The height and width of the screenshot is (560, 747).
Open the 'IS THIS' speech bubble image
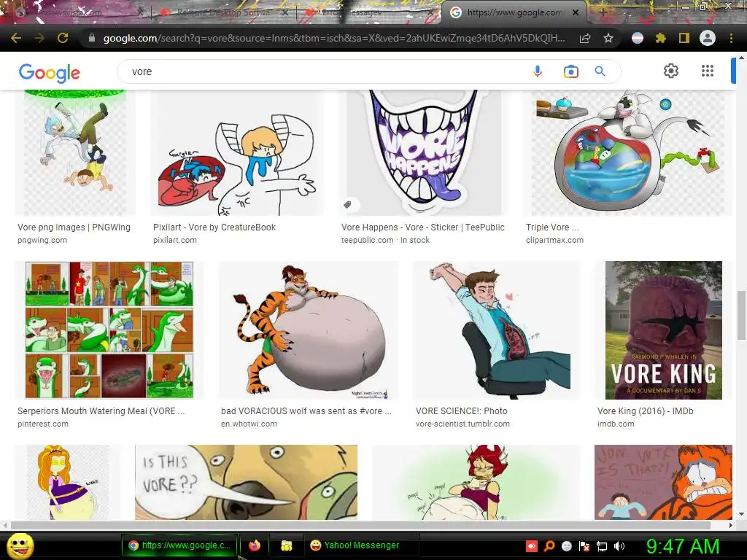pyautogui.click(x=246, y=482)
